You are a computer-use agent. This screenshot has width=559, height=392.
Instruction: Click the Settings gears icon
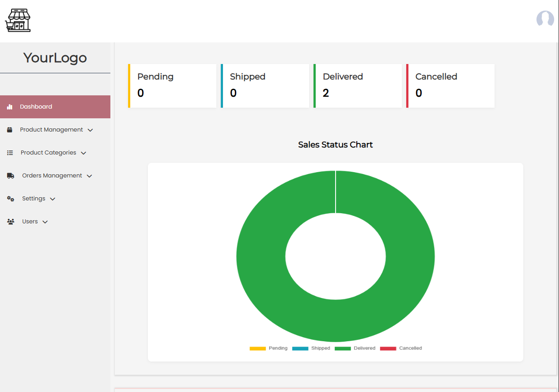[x=10, y=198]
